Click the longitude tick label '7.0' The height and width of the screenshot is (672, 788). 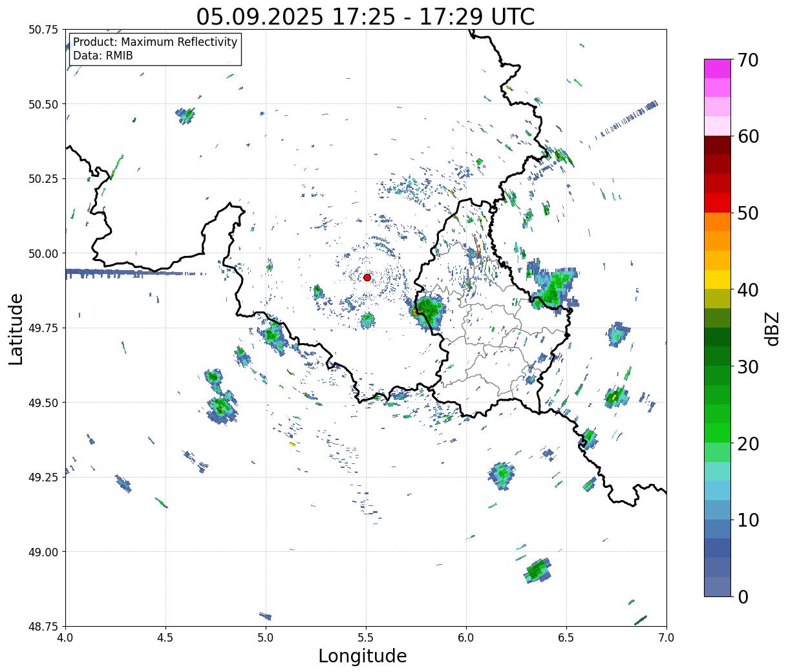666,638
